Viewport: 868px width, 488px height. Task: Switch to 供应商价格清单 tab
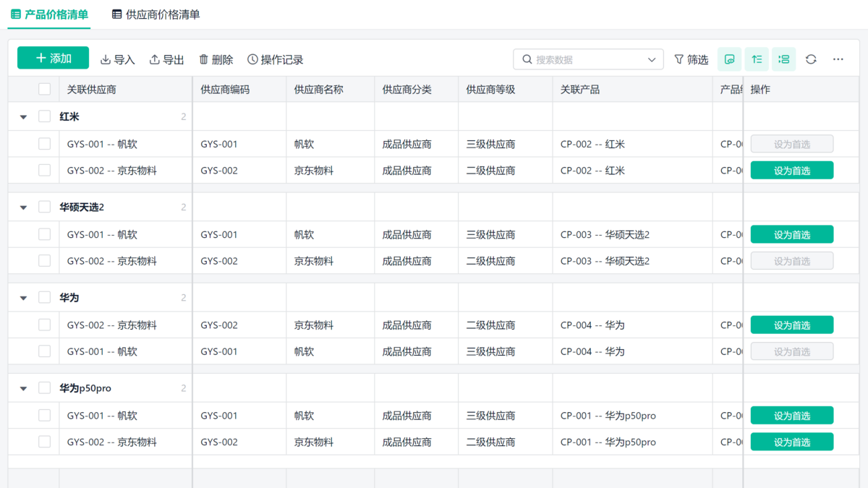click(x=156, y=14)
